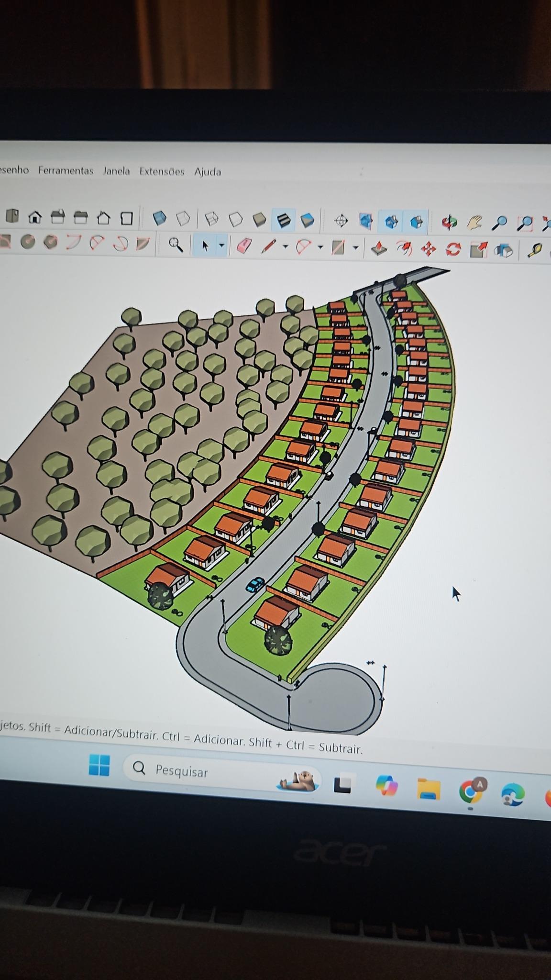Toggle Display Section Fill
Screen dimensions: 551x980
coord(416,222)
